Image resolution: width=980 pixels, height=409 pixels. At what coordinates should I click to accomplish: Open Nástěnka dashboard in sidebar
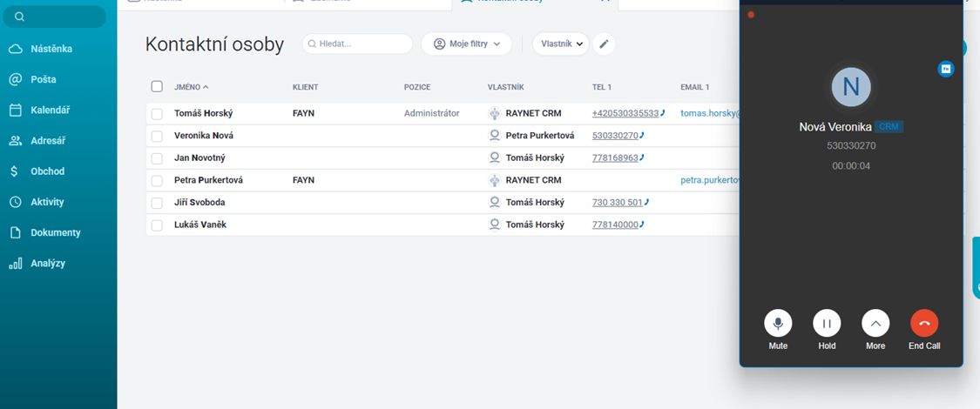pos(51,49)
